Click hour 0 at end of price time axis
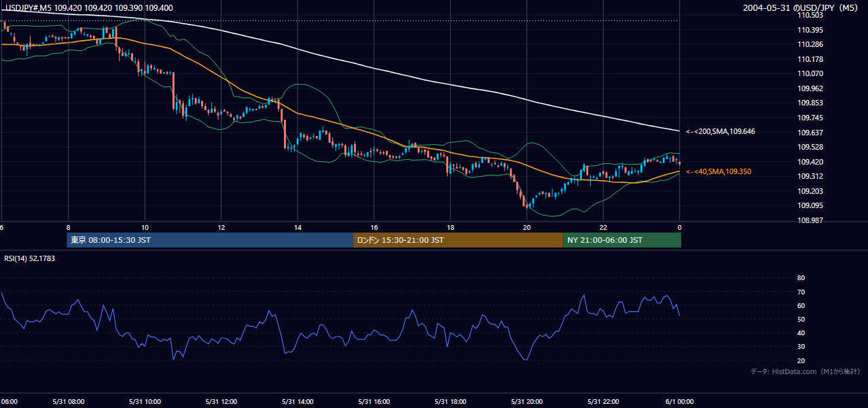The height and width of the screenshot is (408, 868). coord(679,227)
